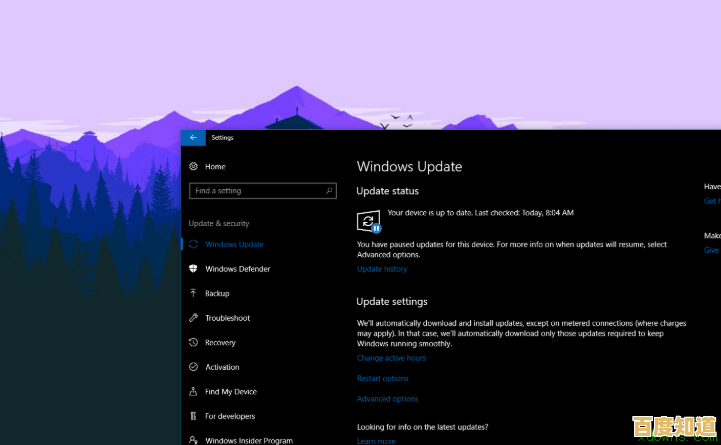Open For developers settings
This screenshot has width=721, height=445.
click(x=230, y=416)
